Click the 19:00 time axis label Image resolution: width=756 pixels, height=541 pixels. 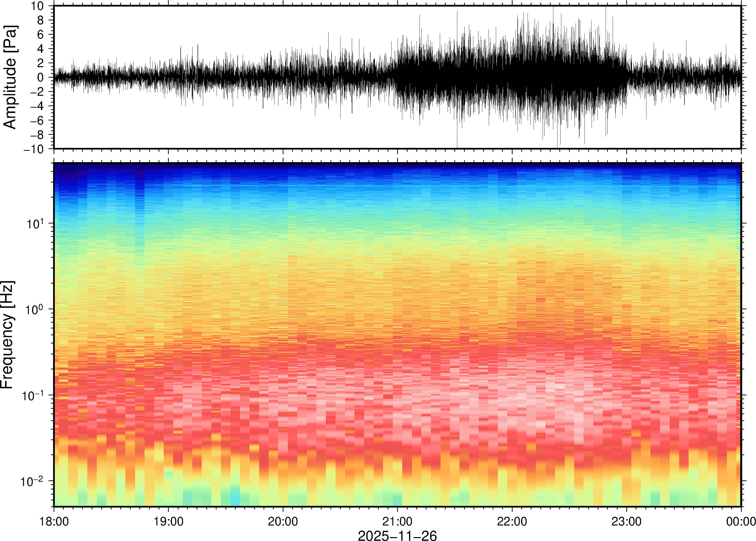coord(169,521)
